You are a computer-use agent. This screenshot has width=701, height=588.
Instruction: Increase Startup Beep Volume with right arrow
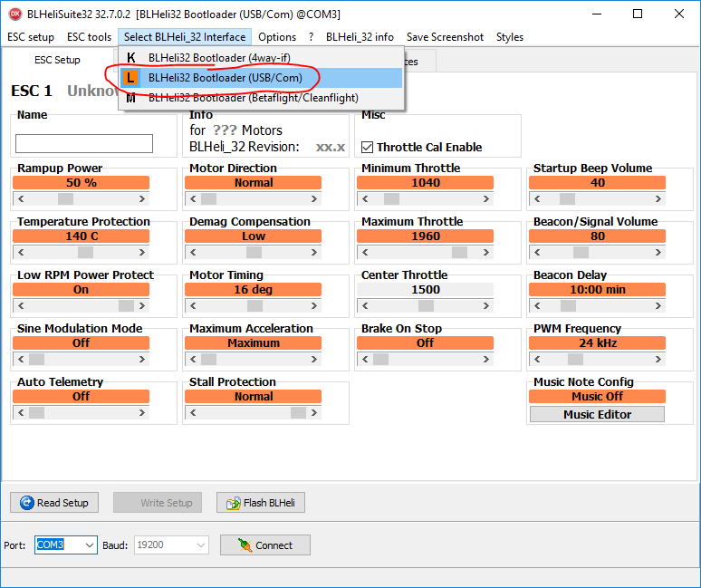658,199
